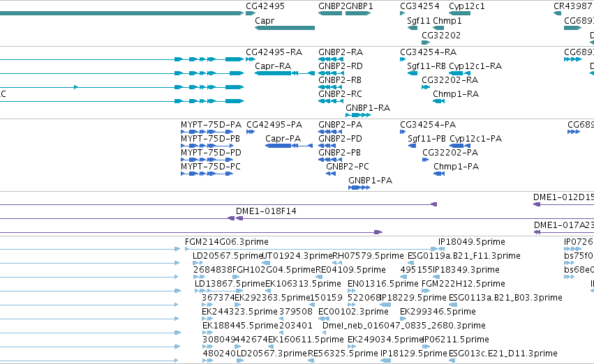Image resolution: width=594 pixels, height=364 pixels.
Task: Select the CG34254-PA protein label
Action: pos(428,125)
